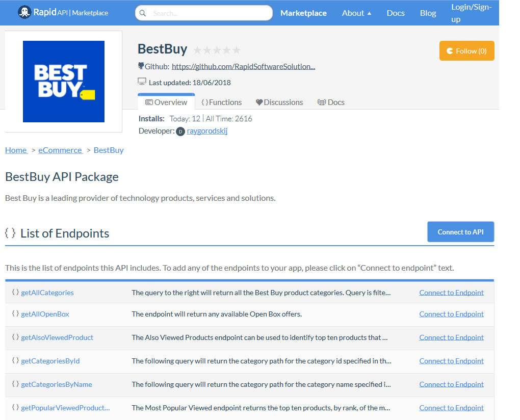
Task: Open the Marketplace nav item
Action: click(x=303, y=13)
